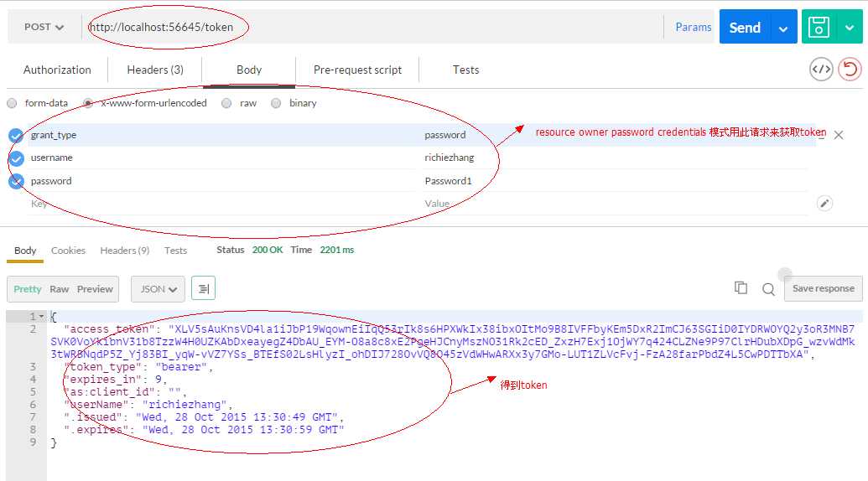Image resolution: width=868 pixels, height=481 pixels.
Task: Click the grant_type key field
Action: click(x=221, y=135)
